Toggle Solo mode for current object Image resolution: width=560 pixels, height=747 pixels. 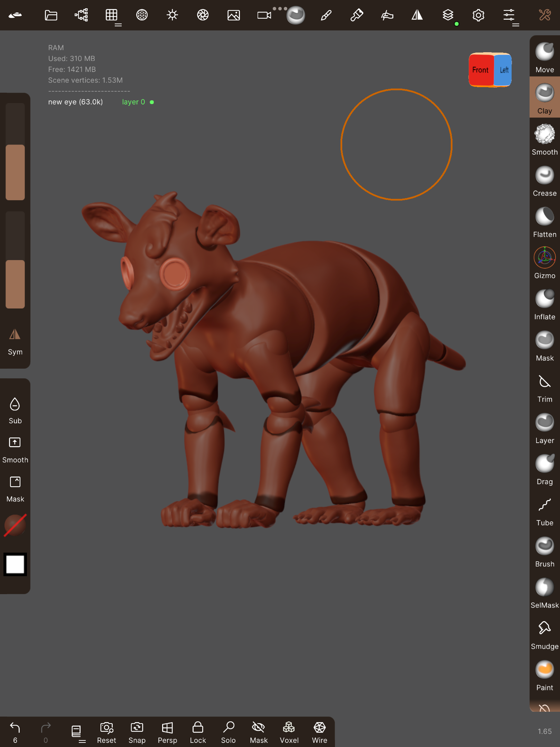click(x=228, y=732)
